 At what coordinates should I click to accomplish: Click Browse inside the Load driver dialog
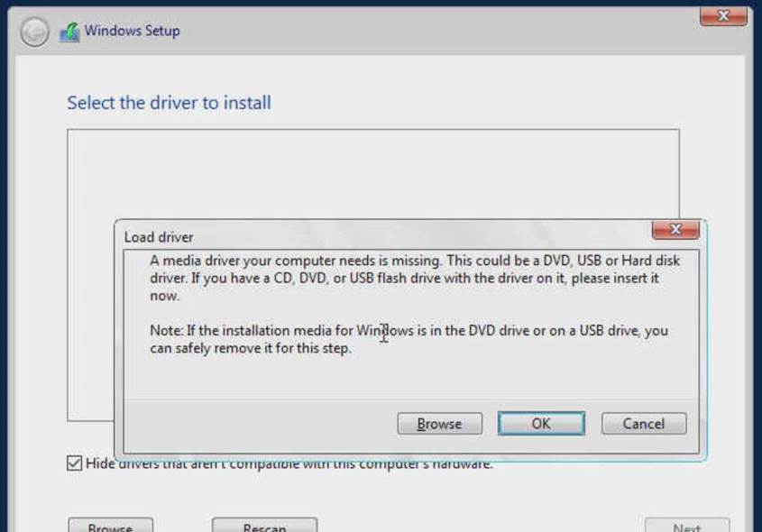439,424
